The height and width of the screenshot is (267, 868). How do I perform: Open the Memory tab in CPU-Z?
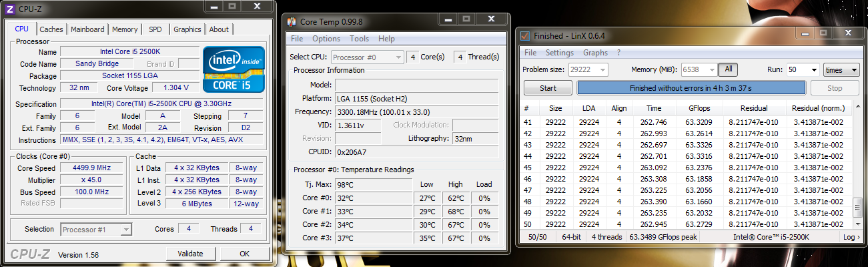[x=125, y=29]
